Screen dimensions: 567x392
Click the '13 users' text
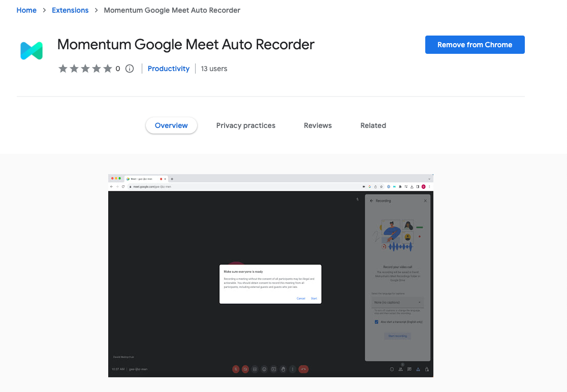[x=214, y=69]
